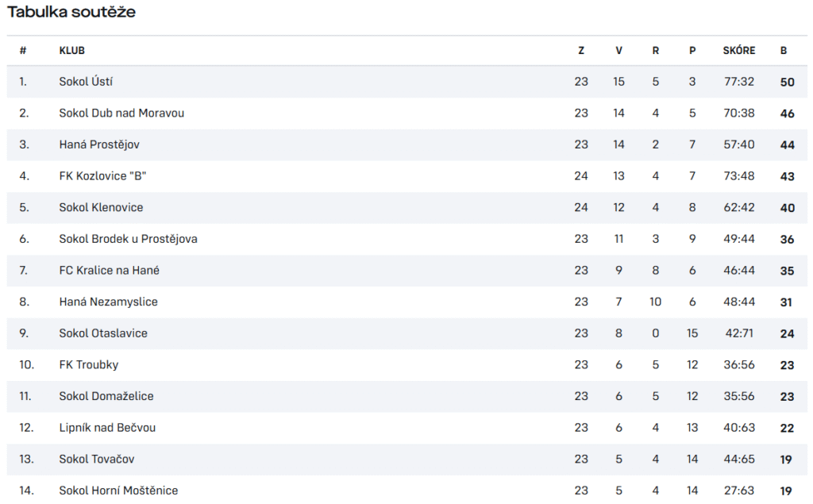Open Sokol Horní Moštěnice club

pos(118,491)
